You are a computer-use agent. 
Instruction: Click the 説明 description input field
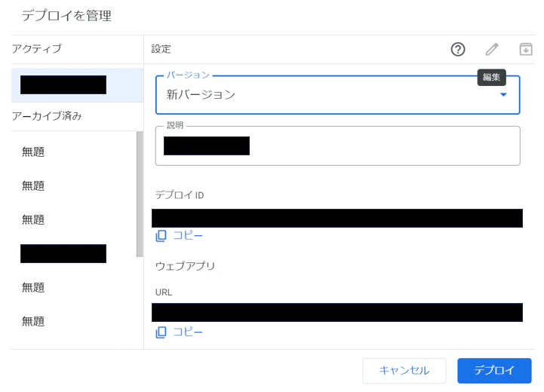(337, 146)
